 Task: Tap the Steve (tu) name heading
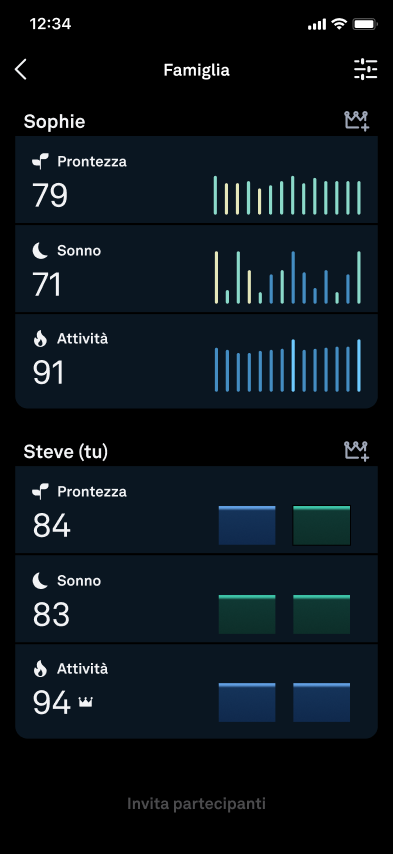pos(65,452)
